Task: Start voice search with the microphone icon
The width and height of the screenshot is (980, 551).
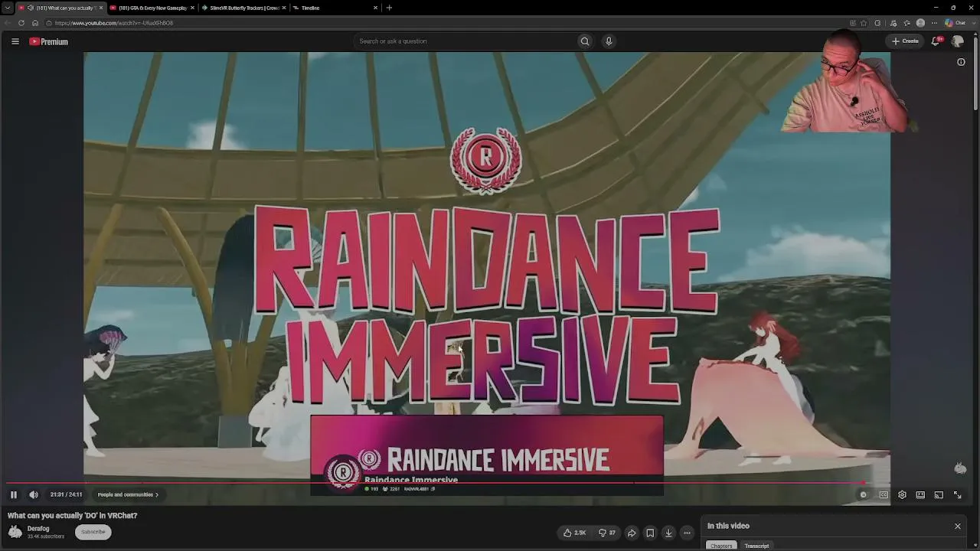Action: click(609, 41)
